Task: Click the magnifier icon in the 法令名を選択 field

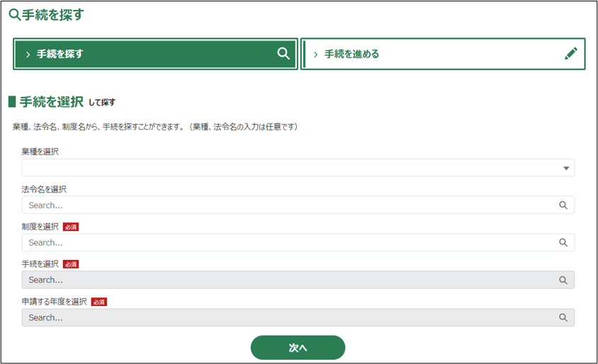Action: (563, 205)
